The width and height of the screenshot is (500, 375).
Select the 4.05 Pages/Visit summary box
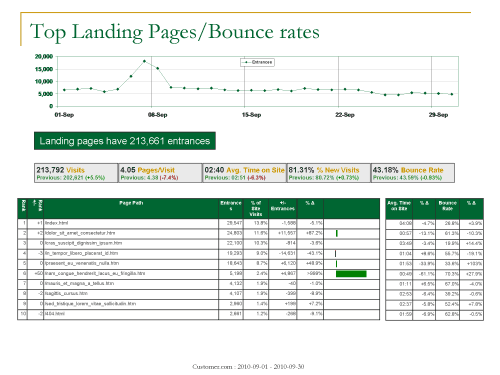[x=160, y=173]
